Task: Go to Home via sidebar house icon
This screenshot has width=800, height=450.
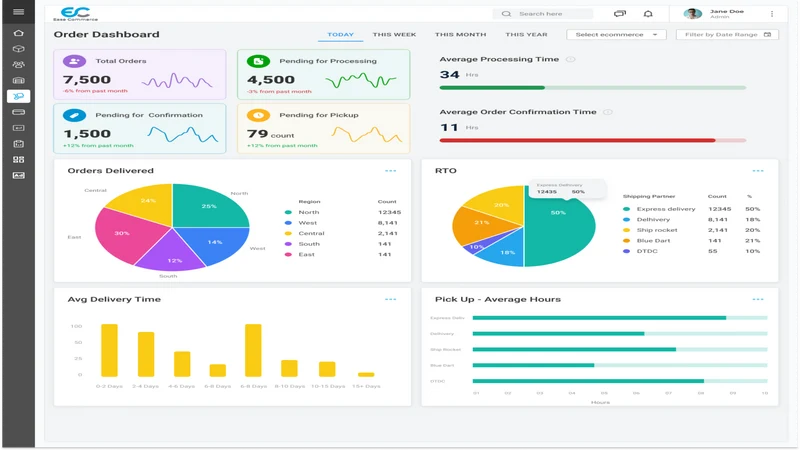Action: [x=18, y=33]
